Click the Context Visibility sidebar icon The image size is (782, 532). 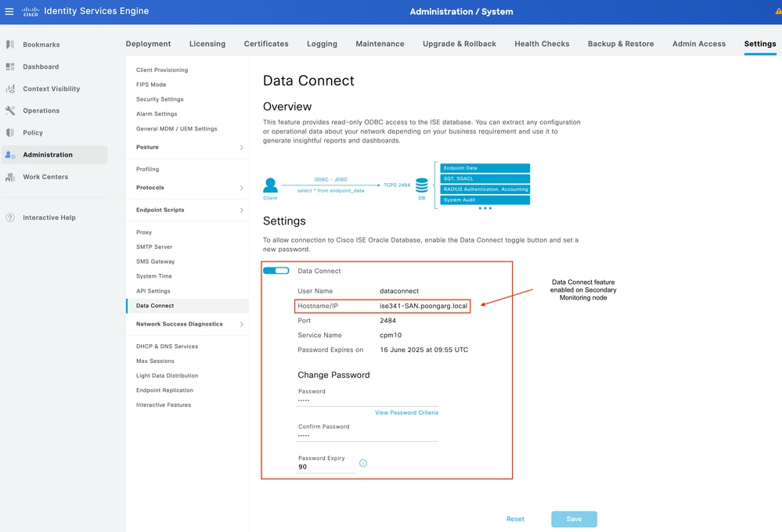click(10, 88)
